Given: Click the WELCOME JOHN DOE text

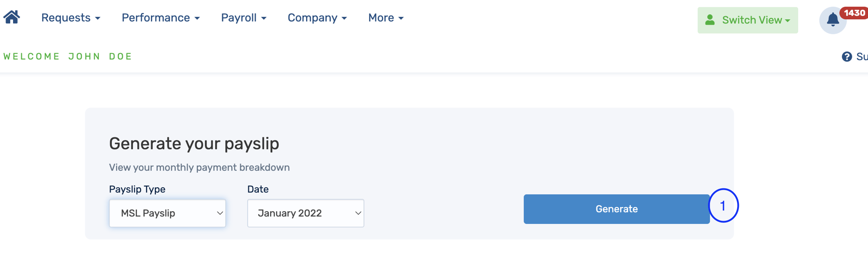Looking at the screenshot, I should (67, 56).
